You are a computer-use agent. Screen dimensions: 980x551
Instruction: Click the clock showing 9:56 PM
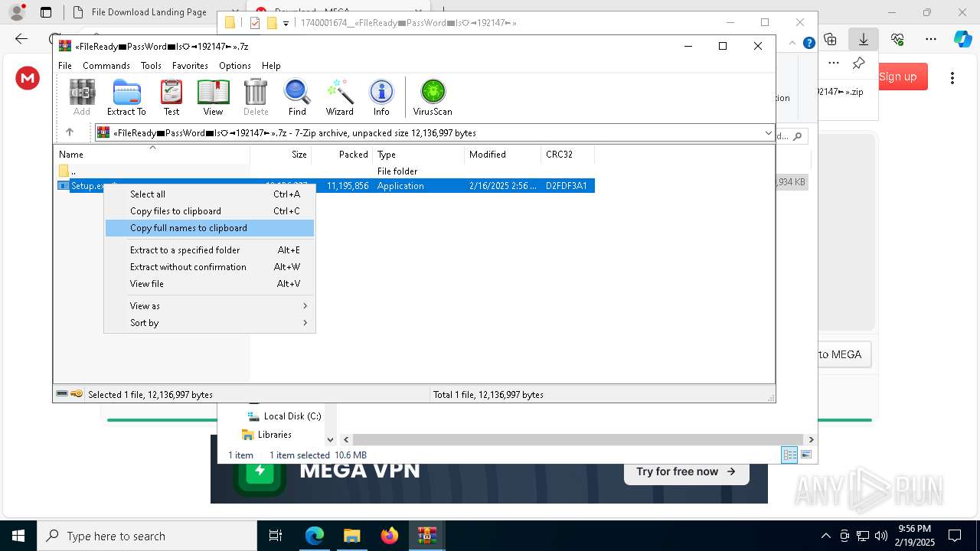coord(914,529)
